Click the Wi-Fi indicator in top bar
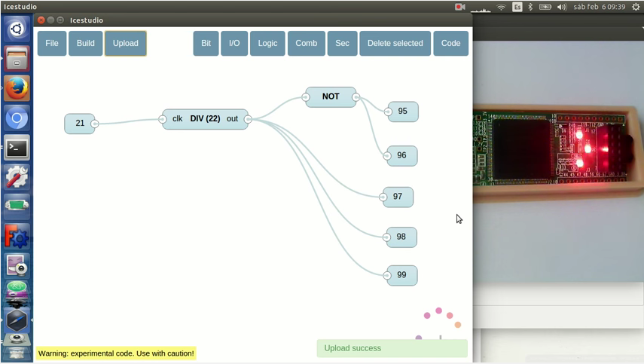This screenshot has width=644, height=364. [x=501, y=7]
